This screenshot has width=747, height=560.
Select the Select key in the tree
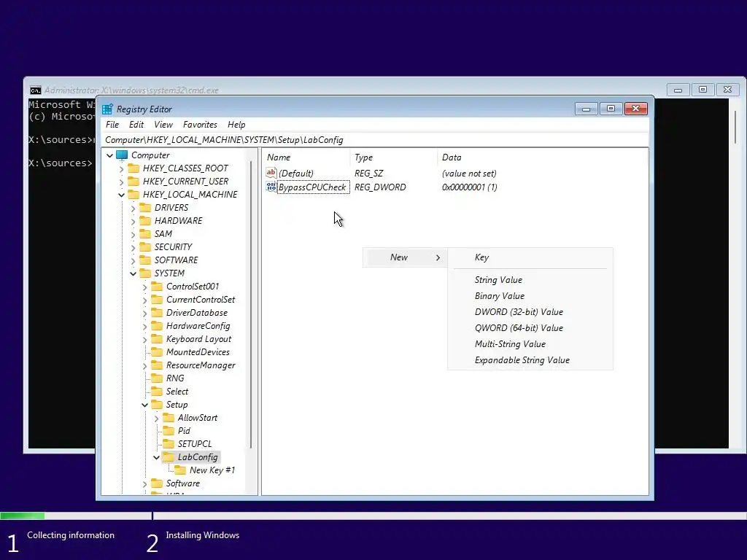[x=177, y=392]
